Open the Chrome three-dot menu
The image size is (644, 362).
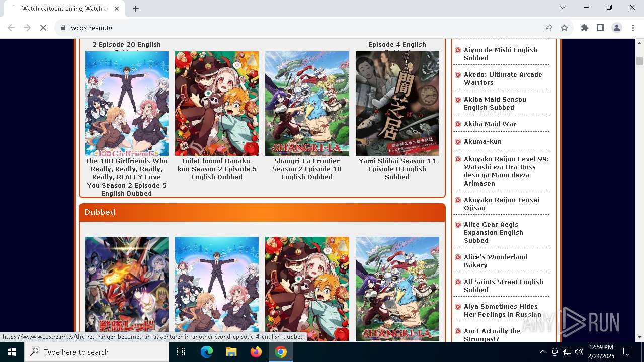633,28
